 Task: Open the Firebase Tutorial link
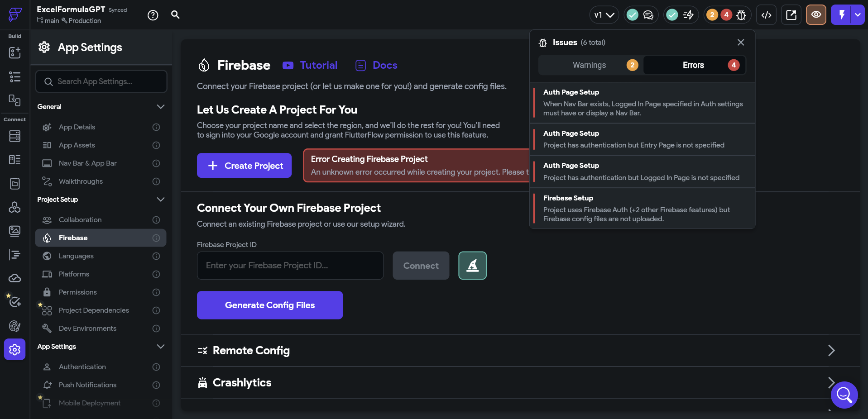[x=310, y=66]
